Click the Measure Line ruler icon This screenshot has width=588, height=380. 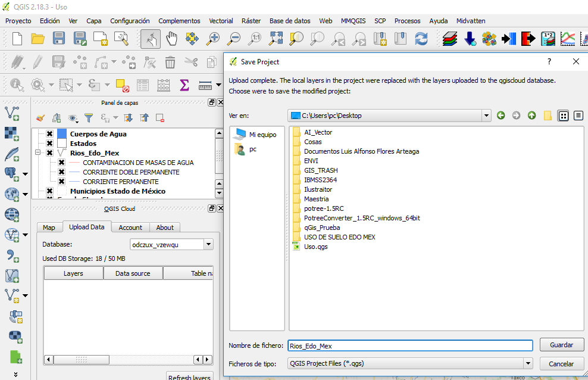tap(205, 85)
